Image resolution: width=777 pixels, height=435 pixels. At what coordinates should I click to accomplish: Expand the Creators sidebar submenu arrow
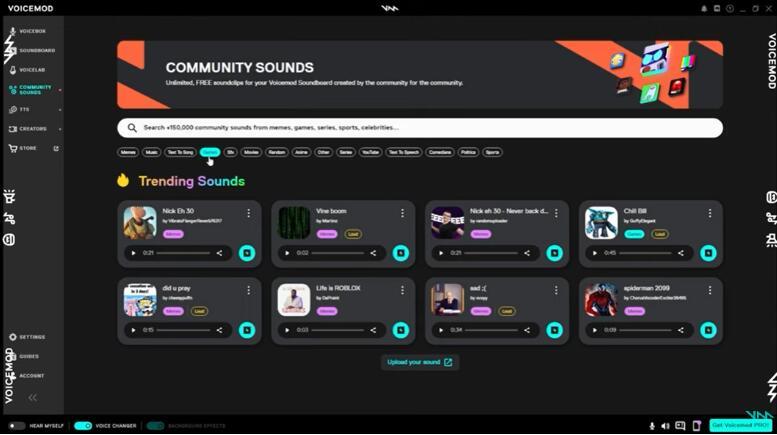pyautogui.click(x=60, y=129)
